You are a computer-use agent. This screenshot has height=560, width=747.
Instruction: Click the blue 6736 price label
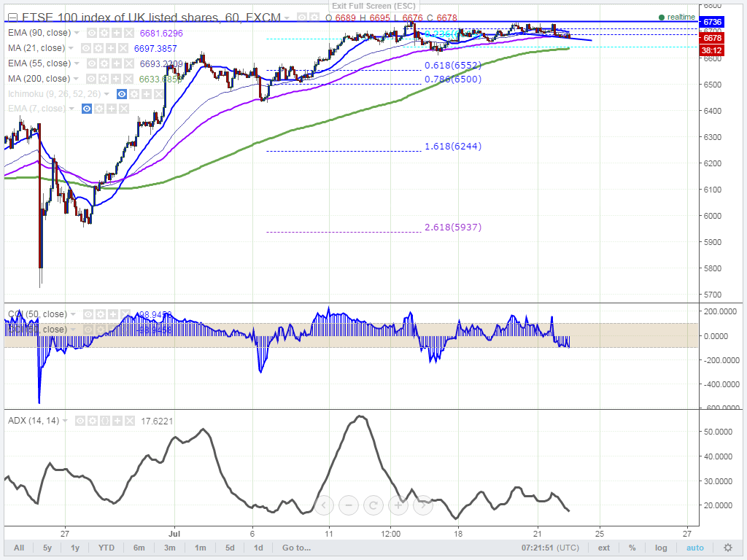(x=712, y=22)
